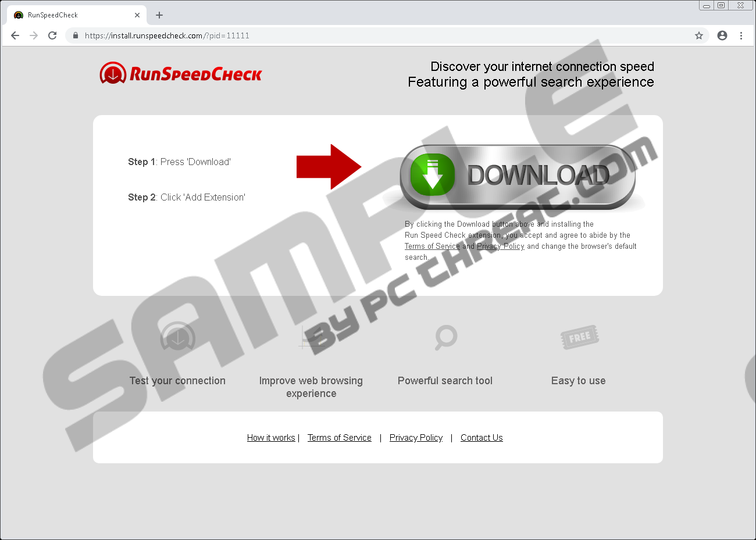Click 'Test your connection' label
The width and height of the screenshot is (756, 540).
pyautogui.click(x=177, y=381)
